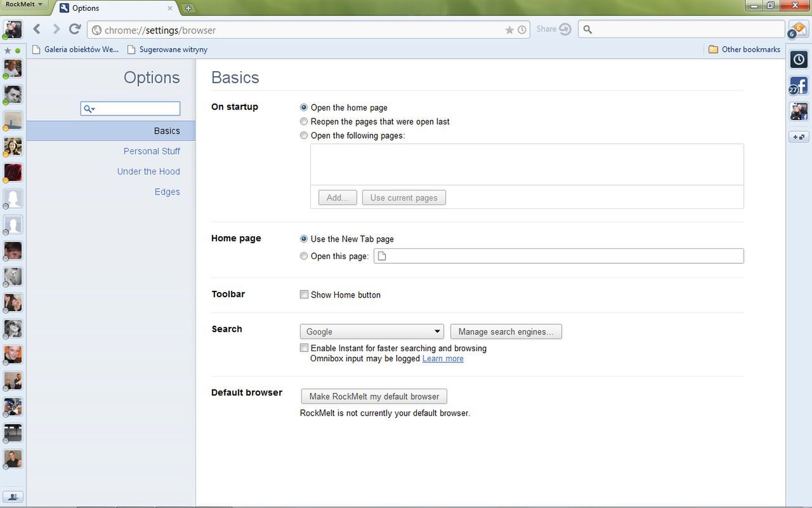Select Reopen the pages that were open last
Viewport: 812px width, 508px height.
[x=304, y=122]
